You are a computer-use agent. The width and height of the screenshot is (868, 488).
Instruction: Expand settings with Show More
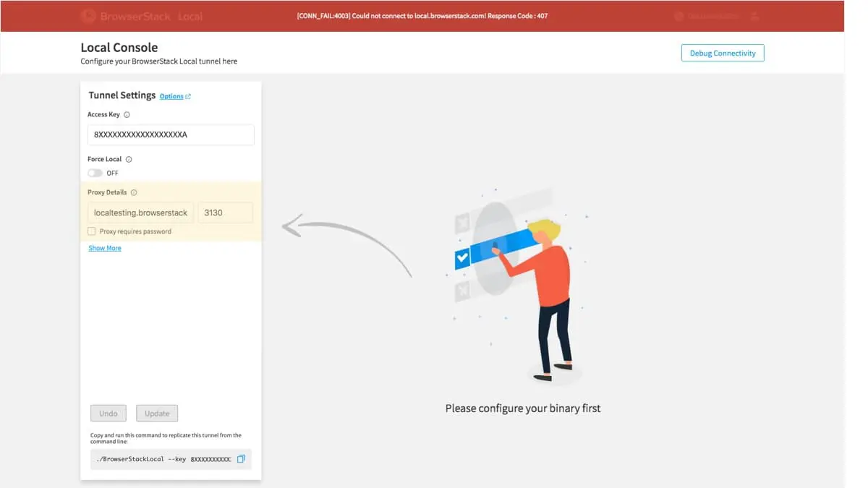click(105, 248)
